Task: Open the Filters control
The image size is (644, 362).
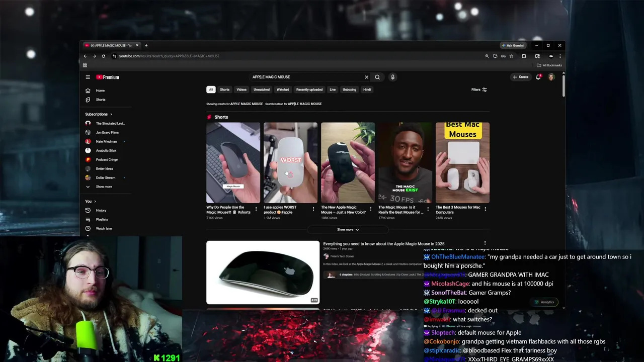Action: pyautogui.click(x=479, y=89)
